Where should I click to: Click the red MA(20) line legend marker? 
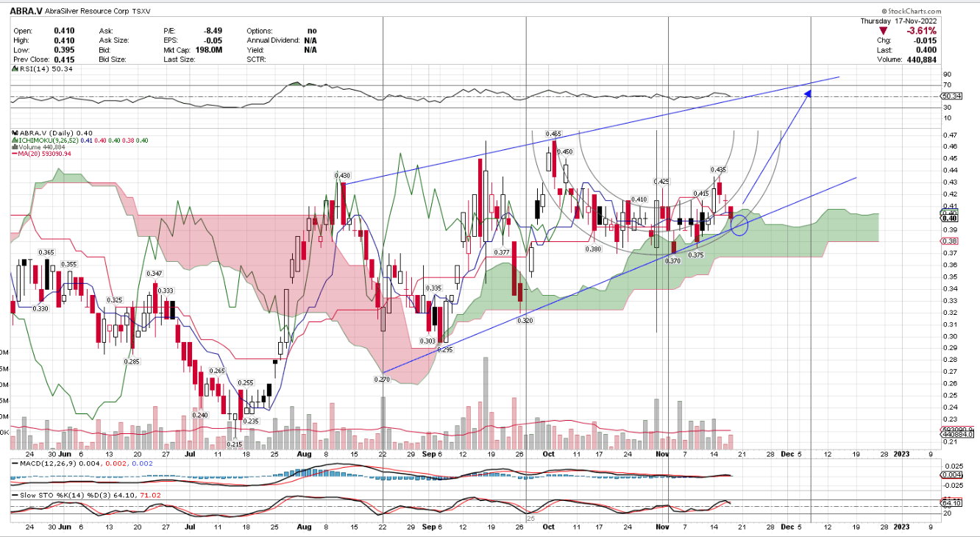click(14, 154)
